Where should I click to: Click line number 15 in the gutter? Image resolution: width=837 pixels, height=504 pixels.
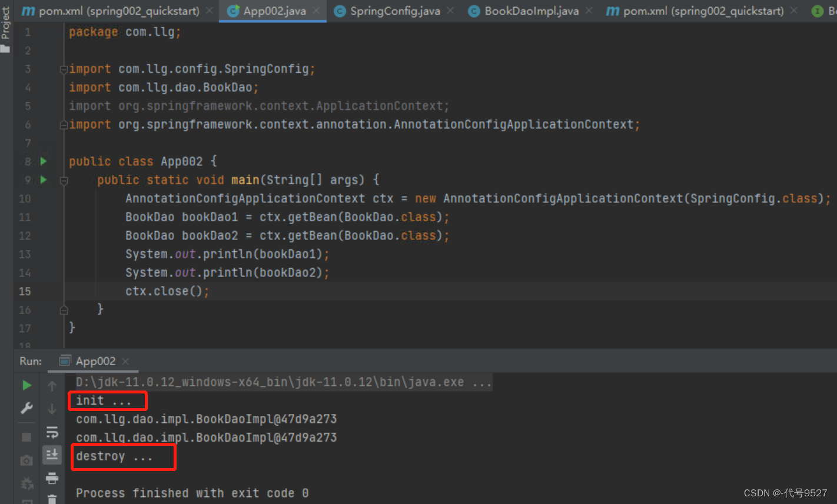(x=25, y=291)
